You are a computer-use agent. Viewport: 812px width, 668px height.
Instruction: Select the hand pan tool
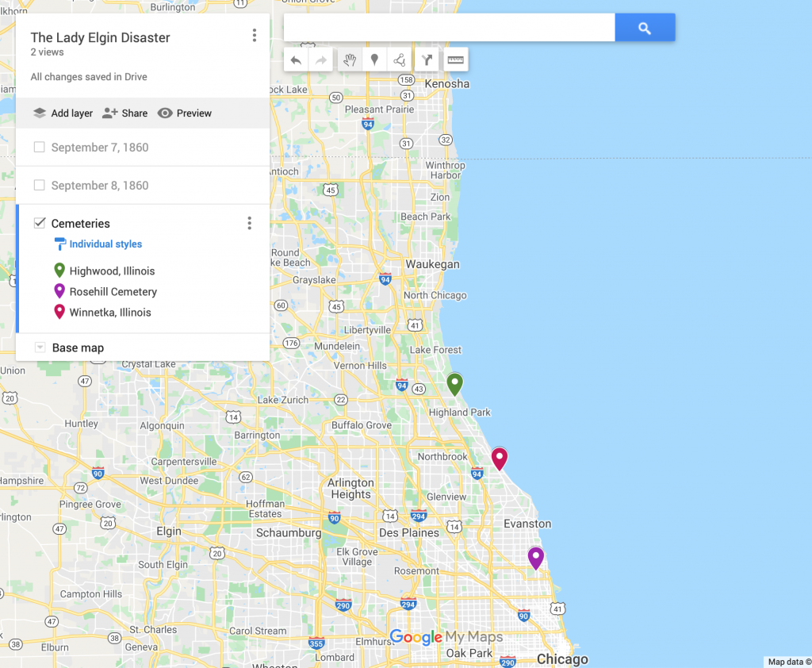tap(350, 60)
